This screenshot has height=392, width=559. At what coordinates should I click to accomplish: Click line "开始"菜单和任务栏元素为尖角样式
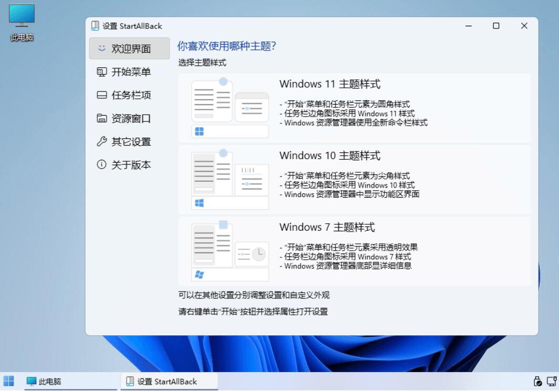point(345,176)
